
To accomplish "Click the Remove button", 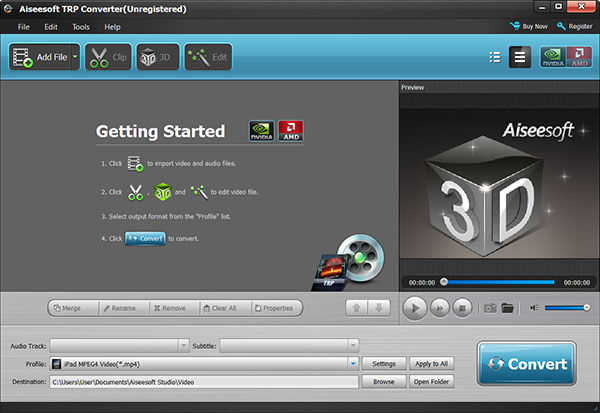I will tap(174, 308).
